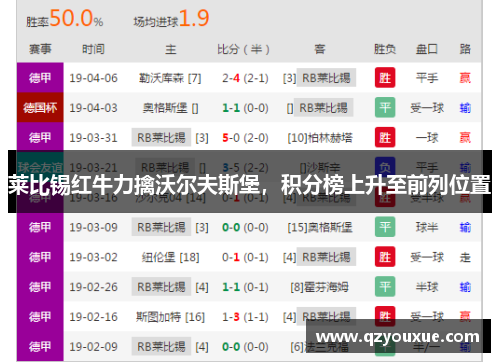500x362 pixels.
Task: Click the 5-0 score of the 19-03-31 match
Action: click(x=231, y=138)
